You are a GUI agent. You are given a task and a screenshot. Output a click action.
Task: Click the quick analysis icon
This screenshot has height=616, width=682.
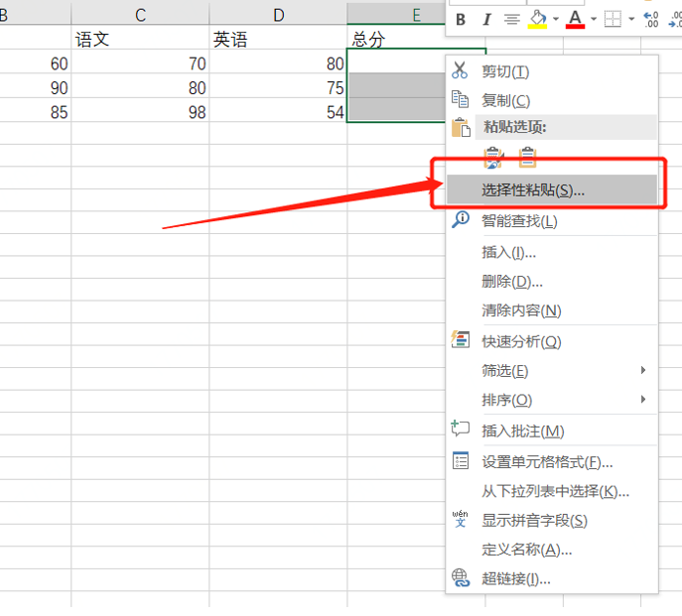[x=461, y=339]
